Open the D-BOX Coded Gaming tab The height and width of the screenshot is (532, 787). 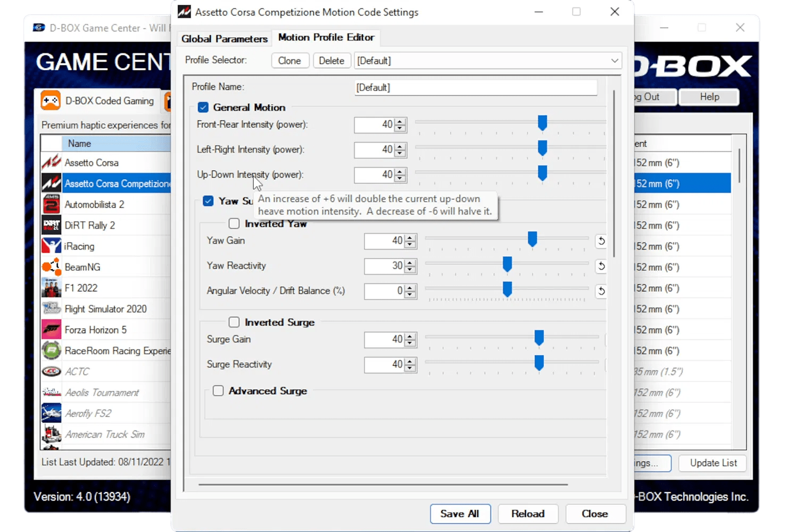98,101
